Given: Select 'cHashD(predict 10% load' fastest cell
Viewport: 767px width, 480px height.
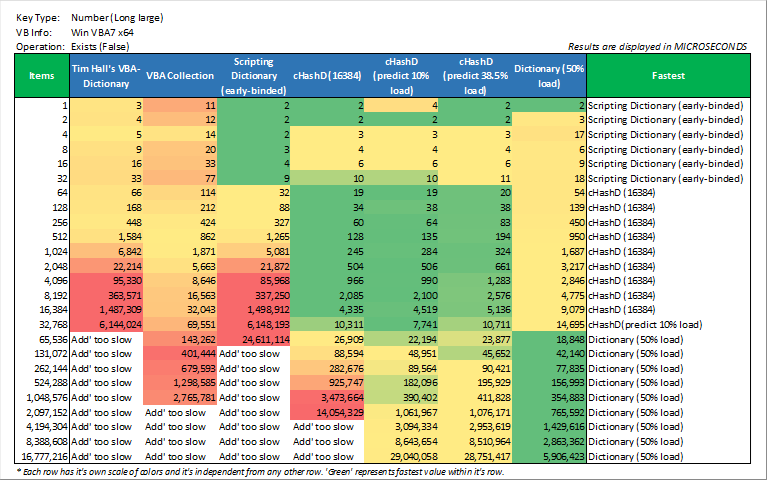Looking at the screenshot, I should [x=664, y=326].
